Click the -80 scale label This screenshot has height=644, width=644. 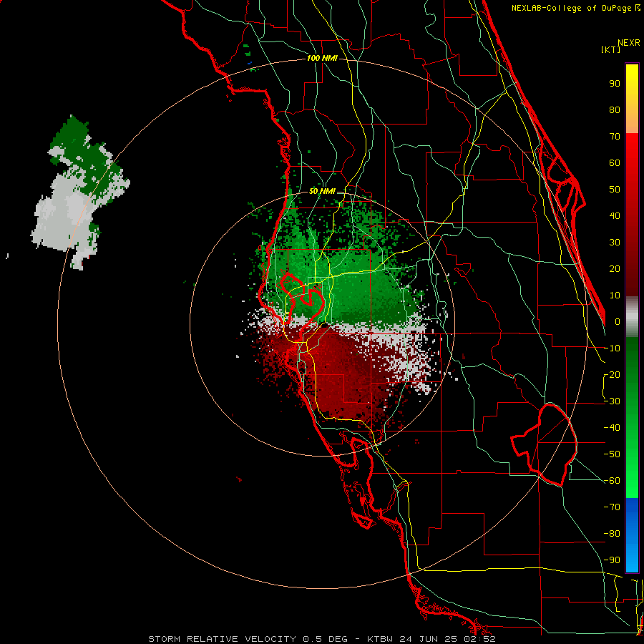pyautogui.click(x=612, y=534)
